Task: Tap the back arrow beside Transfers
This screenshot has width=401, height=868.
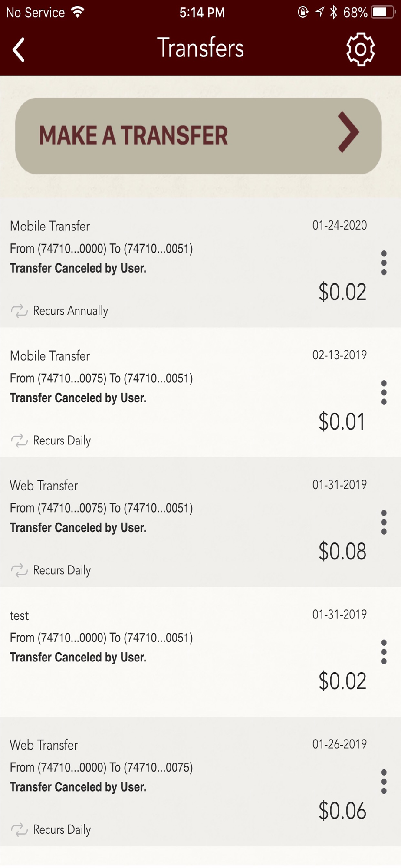Action: click(19, 49)
